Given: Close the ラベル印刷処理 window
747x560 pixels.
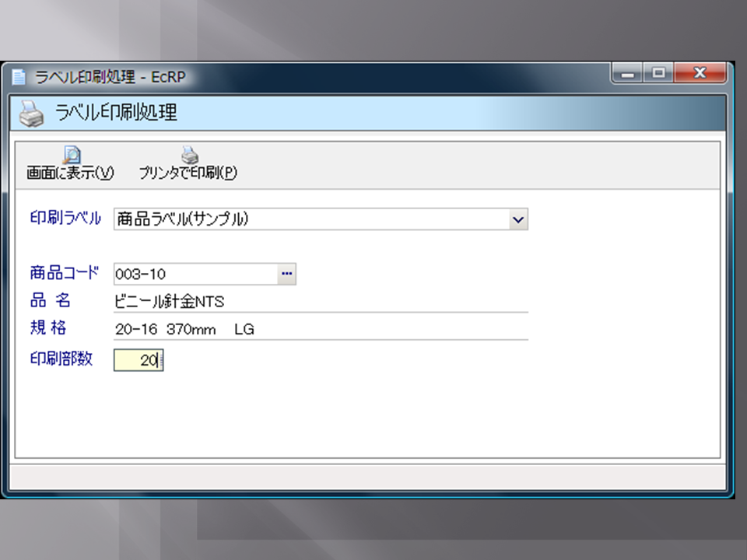Looking at the screenshot, I should [x=698, y=73].
